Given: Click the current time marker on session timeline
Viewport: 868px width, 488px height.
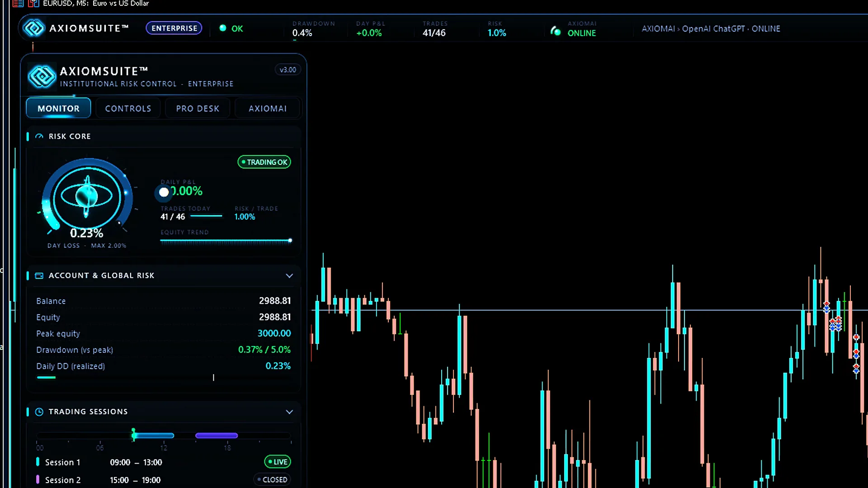Looking at the screenshot, I should pyautogui.click(x=133, y=434).
